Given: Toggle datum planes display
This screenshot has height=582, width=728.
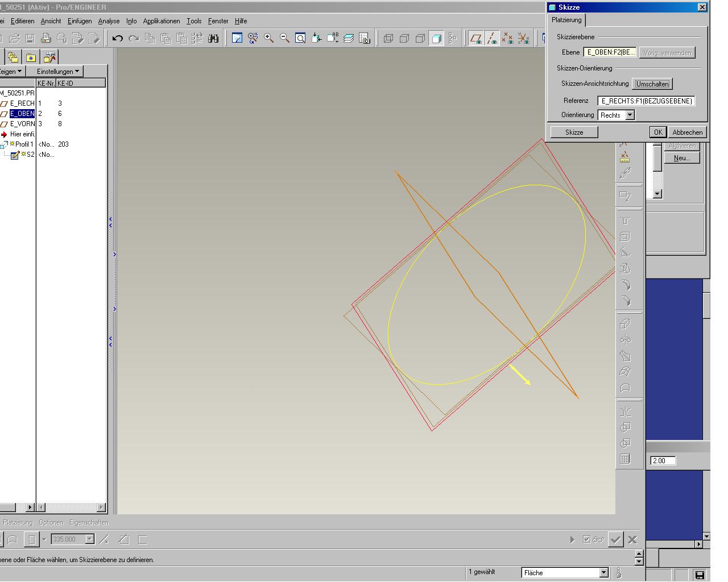Looking at the screenshot, I should click(x=476, y=39).
